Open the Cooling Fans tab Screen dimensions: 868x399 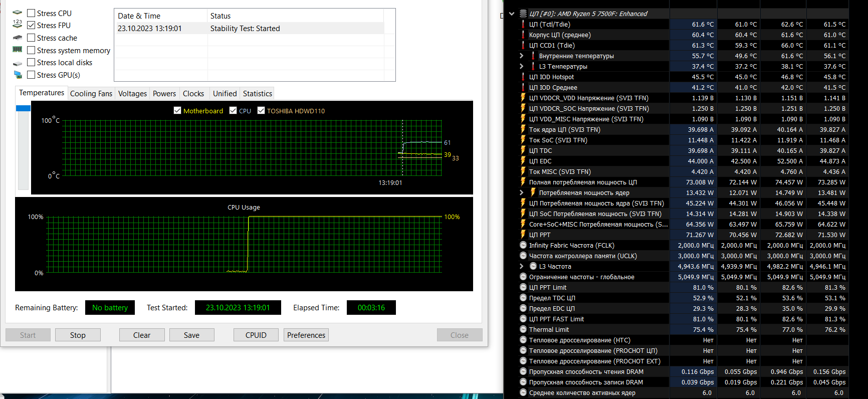click(x=91, y=94)
